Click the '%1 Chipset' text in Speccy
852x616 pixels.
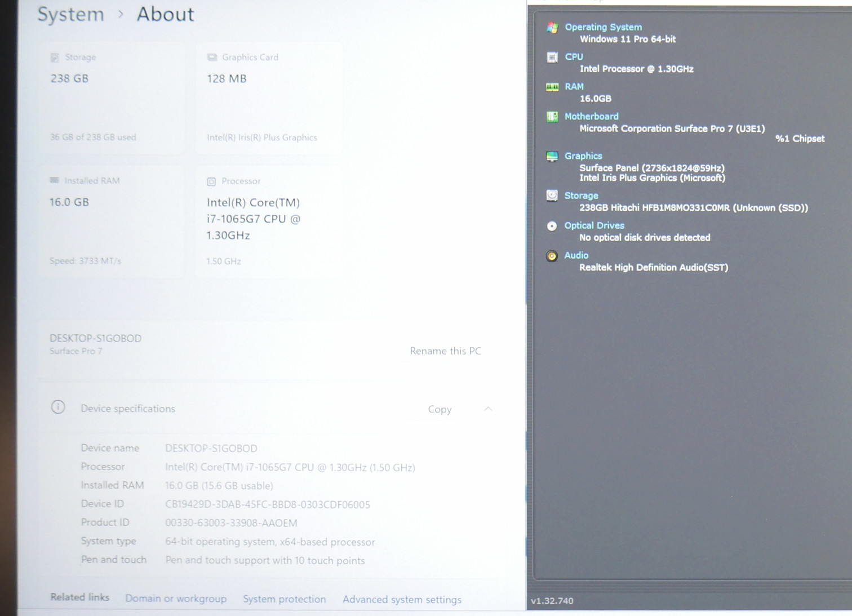coord(800,139)
